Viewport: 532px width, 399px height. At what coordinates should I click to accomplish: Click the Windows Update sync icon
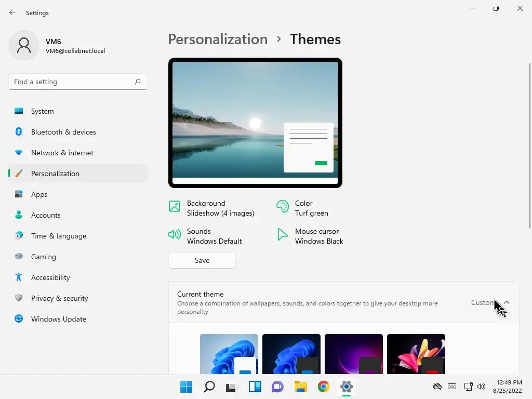19,318
